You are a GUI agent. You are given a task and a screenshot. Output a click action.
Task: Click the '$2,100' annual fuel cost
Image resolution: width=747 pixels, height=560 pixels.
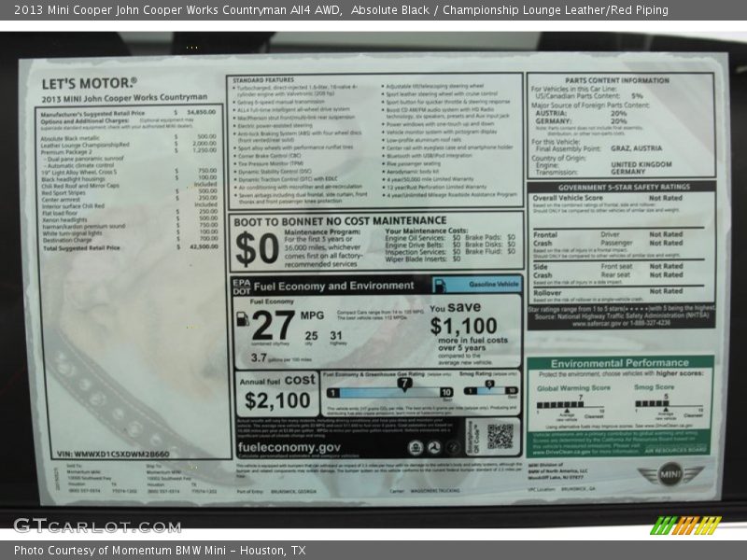(x=277, y=401)
